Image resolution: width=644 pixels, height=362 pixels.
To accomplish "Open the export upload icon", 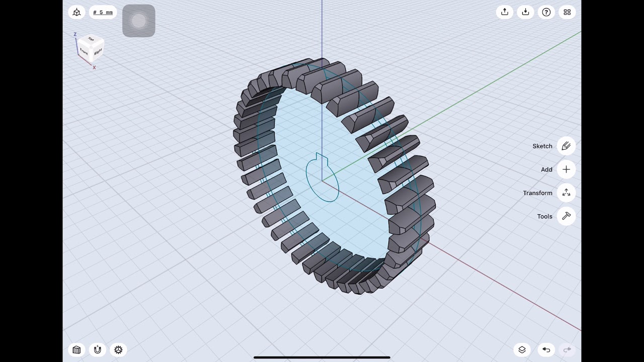I will click(505, 12).
